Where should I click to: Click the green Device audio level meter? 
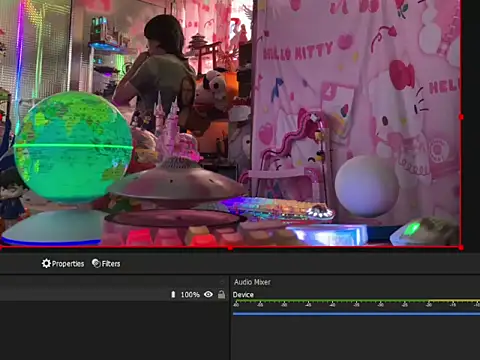356,301
